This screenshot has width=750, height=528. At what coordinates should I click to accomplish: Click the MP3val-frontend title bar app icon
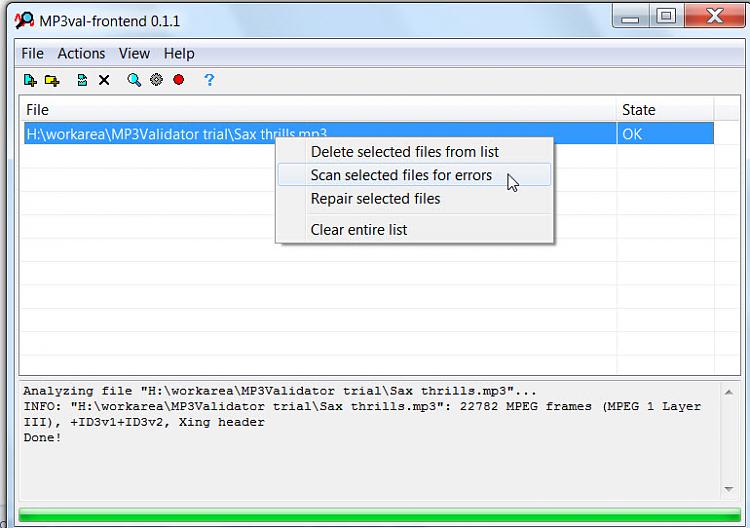[24, 20]
